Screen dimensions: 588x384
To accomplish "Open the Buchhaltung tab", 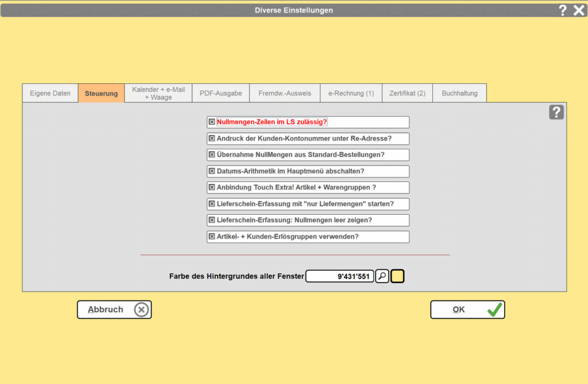I will (459, 94).
